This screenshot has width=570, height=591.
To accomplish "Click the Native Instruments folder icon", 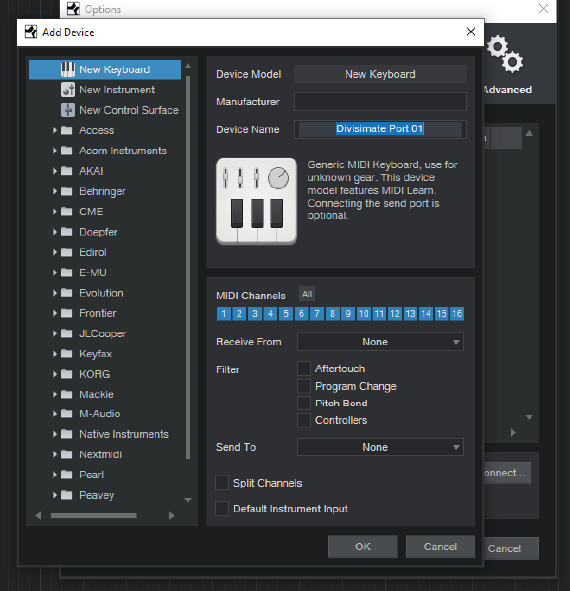I will (x=67, y=434).
